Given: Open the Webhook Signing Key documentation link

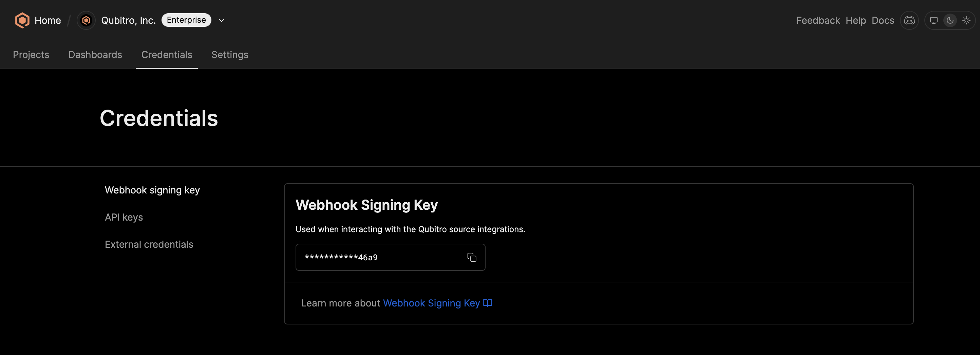Looking at the screenshot, I should 431,303.
